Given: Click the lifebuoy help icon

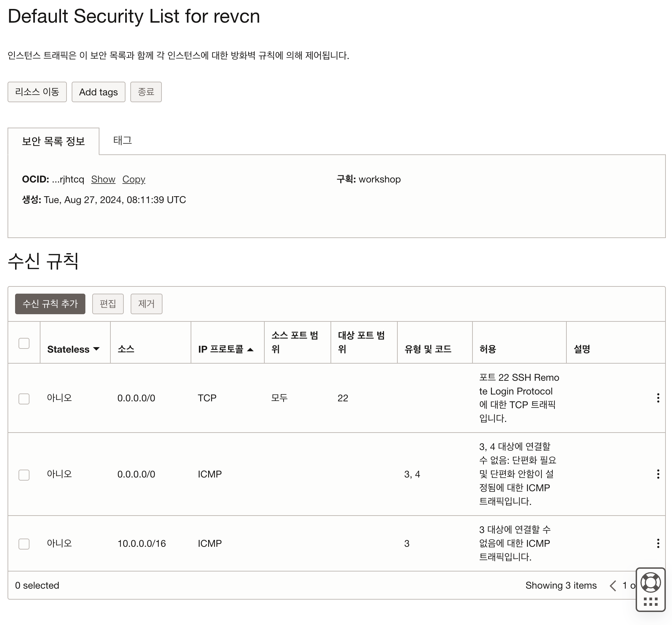Looking at the screenshot, I should coord(650,582).
